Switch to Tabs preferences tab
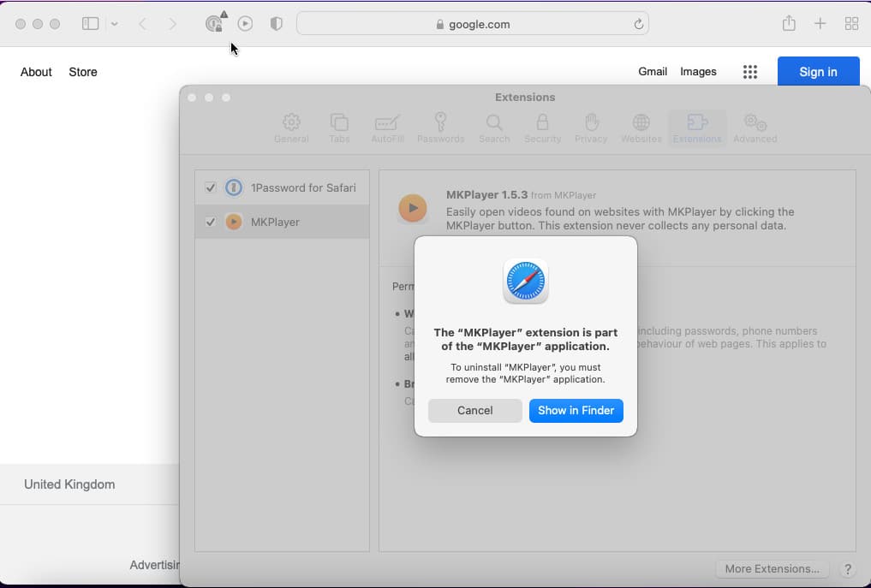Screen dimensions: 871x588 [339, 128]
